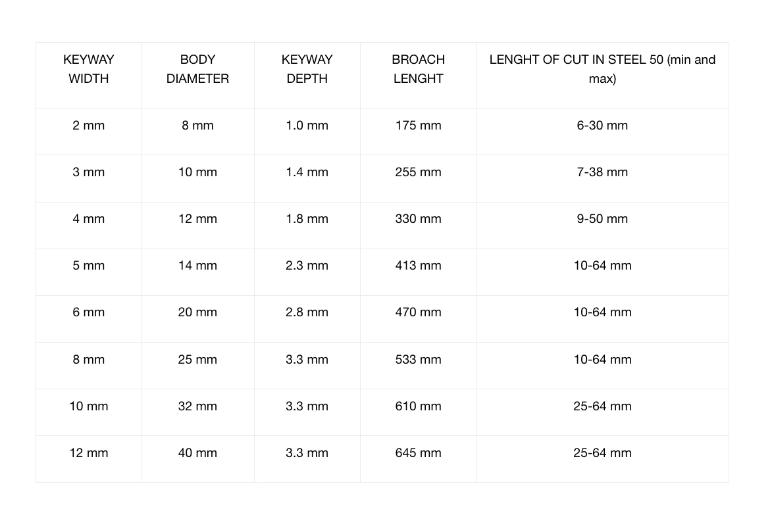Click the 40 mm body diameter cell

click(x=197, y=453)
